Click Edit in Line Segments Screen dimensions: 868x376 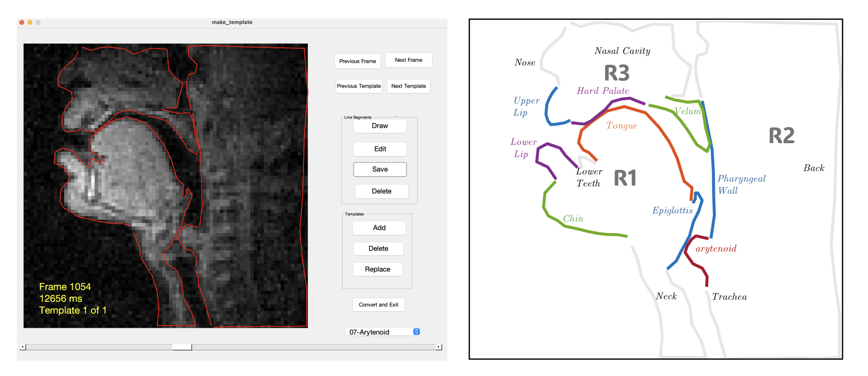coord(380,149)
